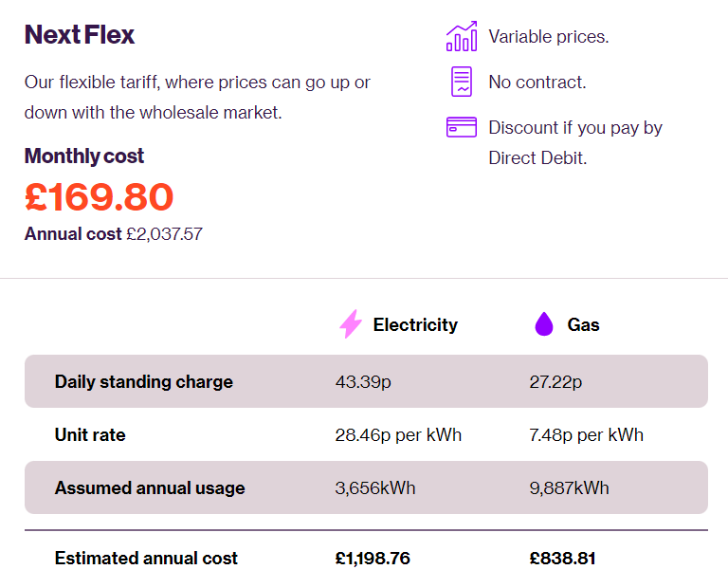This screenshot has height=588, width=728.
Task: Click the Direct Debit card icon
Action: coord(462,127)
